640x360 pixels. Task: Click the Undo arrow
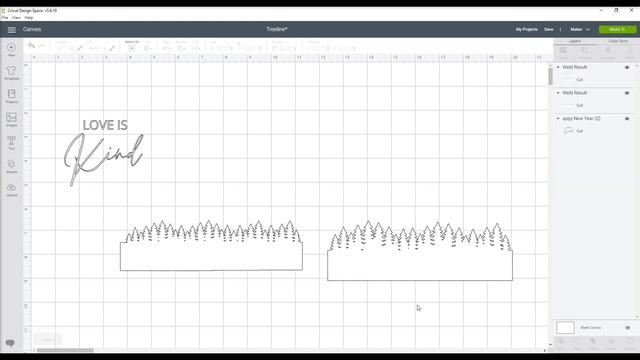(31, 46)
